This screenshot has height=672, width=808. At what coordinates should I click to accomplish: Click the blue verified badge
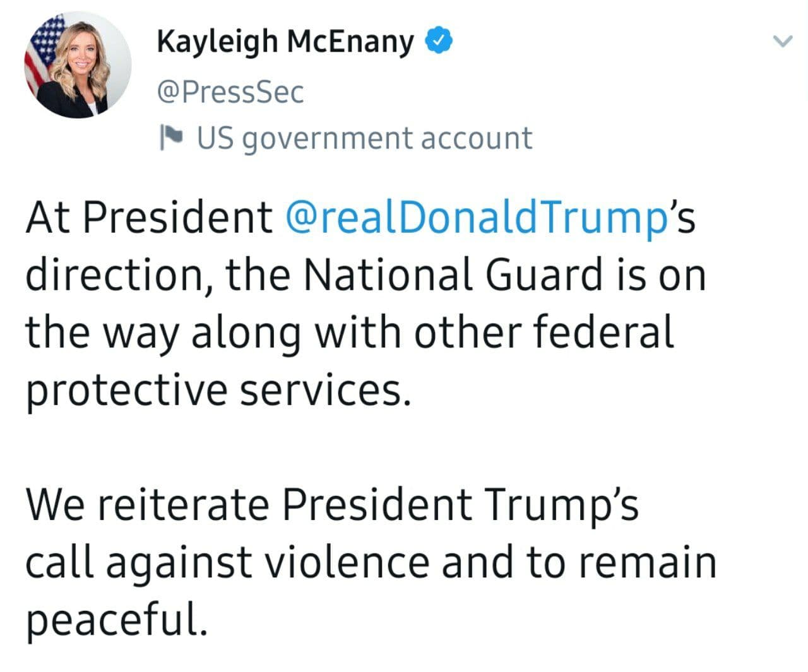pos(439,41)
